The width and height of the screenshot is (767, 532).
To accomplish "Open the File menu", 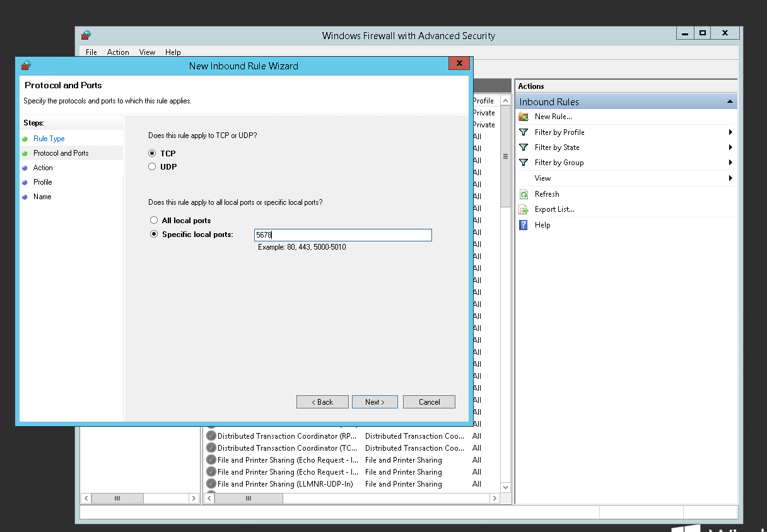I will point(91,52).
